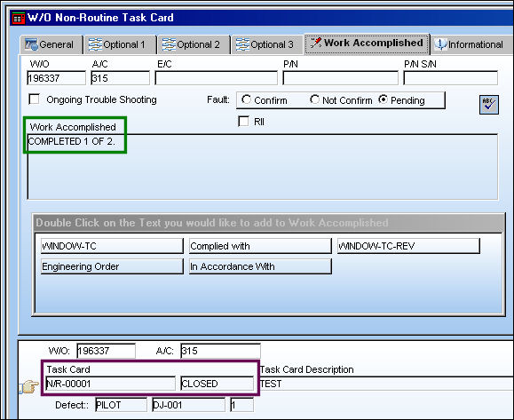Focus the empty P/N input field

click(x=340, y=78)
